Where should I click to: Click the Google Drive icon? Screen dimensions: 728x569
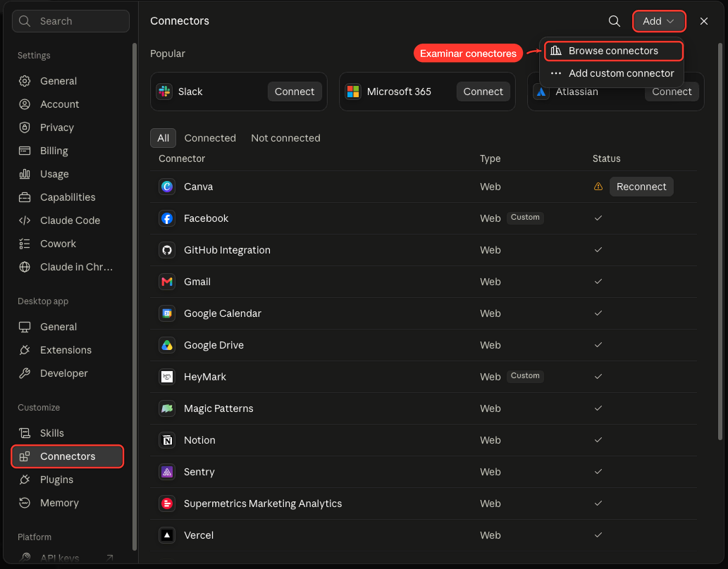coord(167,345)
